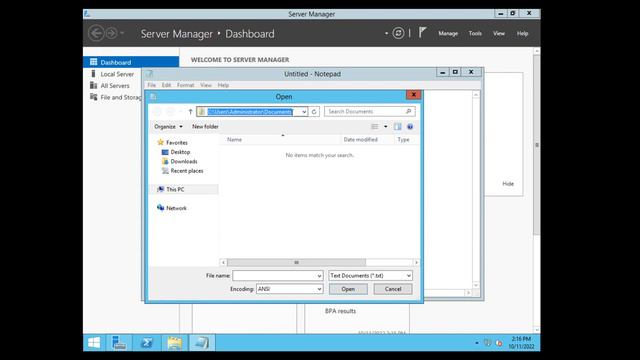
Task: Open the View menu in Server Manager
Action: coord(499,33)
